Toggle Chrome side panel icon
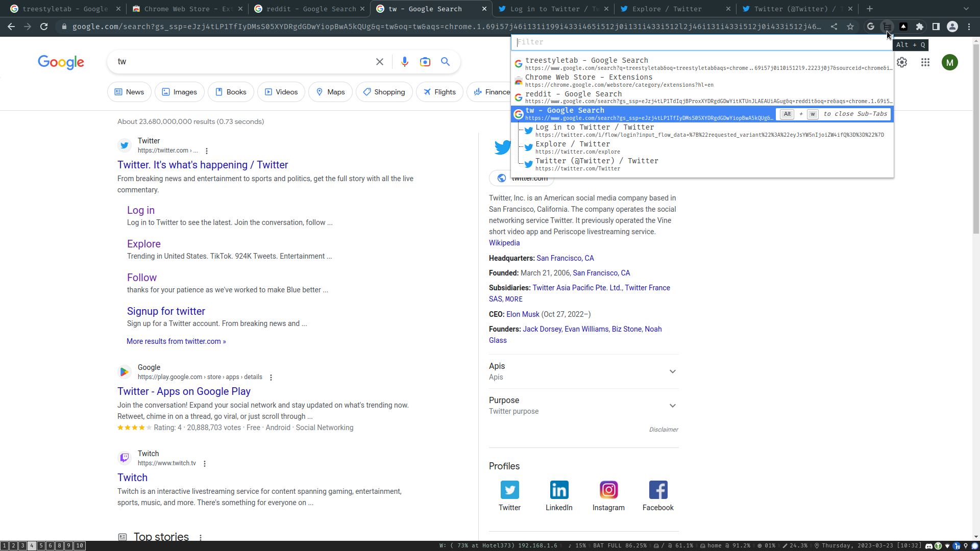The image size is (980, 551). pos(936,27)
